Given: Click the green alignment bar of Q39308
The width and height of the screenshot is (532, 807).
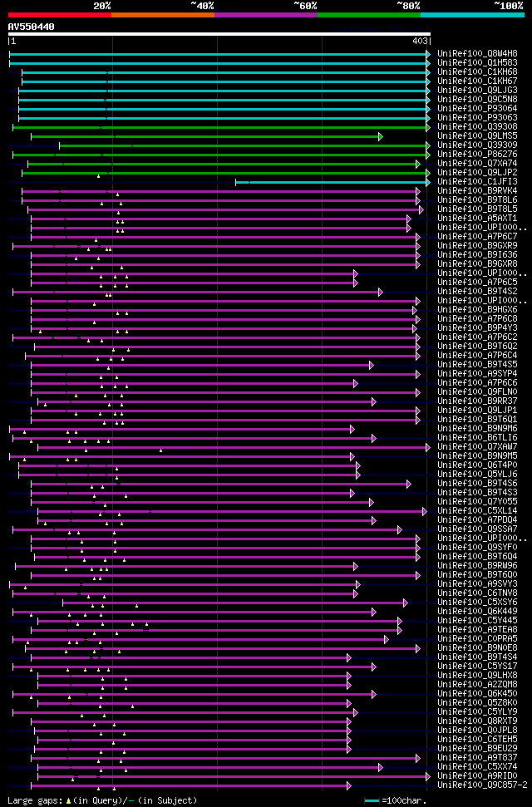Looking at the screenshot, I should (219, 127).
